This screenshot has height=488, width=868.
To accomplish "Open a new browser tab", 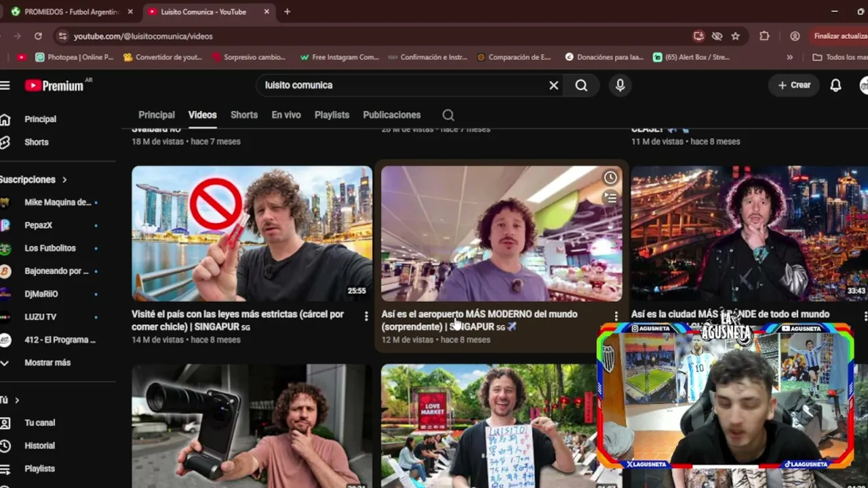I will coord(287,12).
